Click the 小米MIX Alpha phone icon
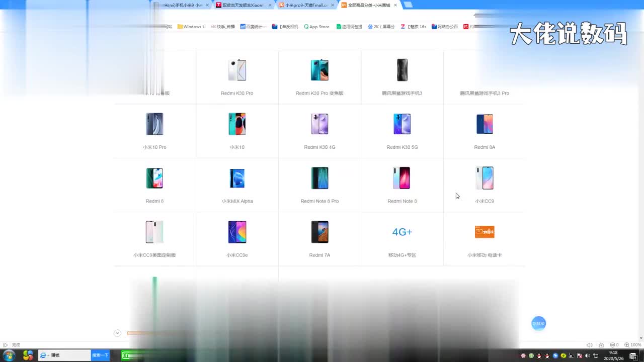The width and height of the screenshot is (644, 362). click(x=237, y=178)
